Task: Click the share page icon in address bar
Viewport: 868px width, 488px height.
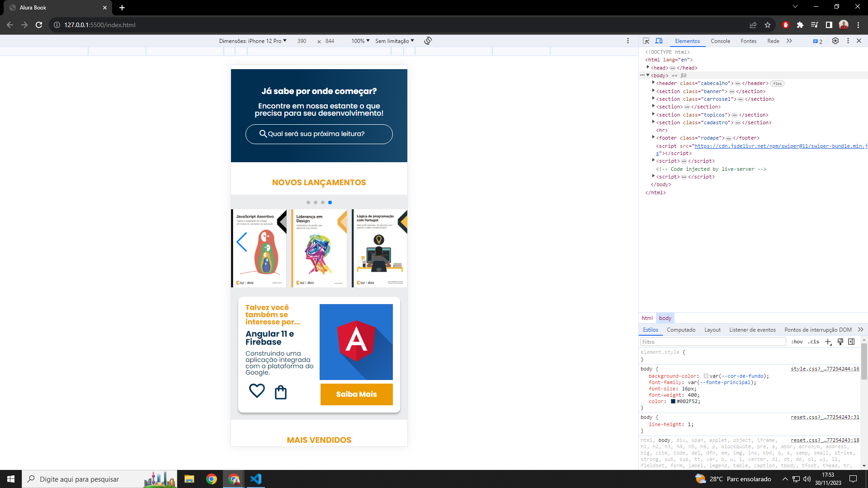Action: 753,25
